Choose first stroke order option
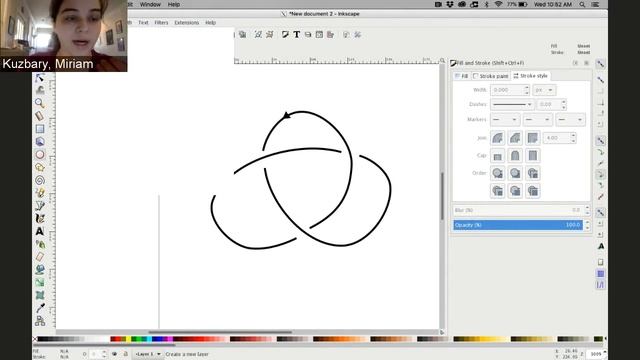The height and width of the screenshot is (360, 640). tap(498, 173)
